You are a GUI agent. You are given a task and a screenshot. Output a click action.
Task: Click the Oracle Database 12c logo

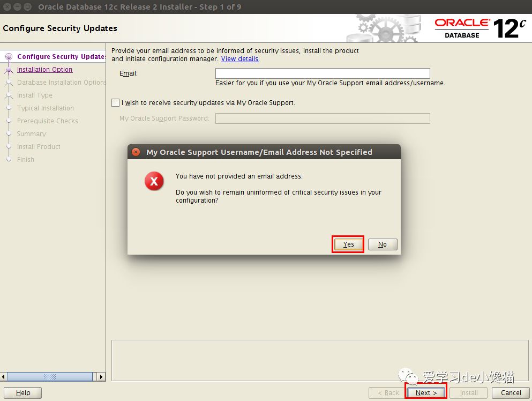pyautogui.click(x=480, y=28)
